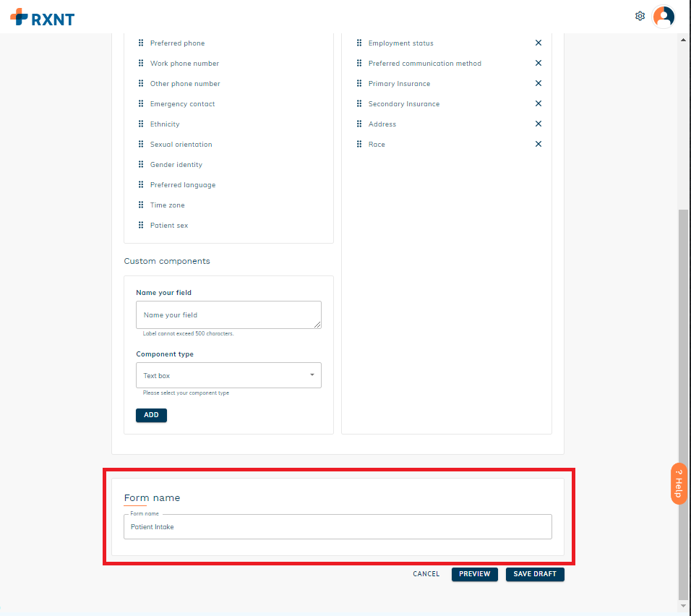Grab drag handle for Emergency contact
The image size is (691, 616).
(141, 103)
